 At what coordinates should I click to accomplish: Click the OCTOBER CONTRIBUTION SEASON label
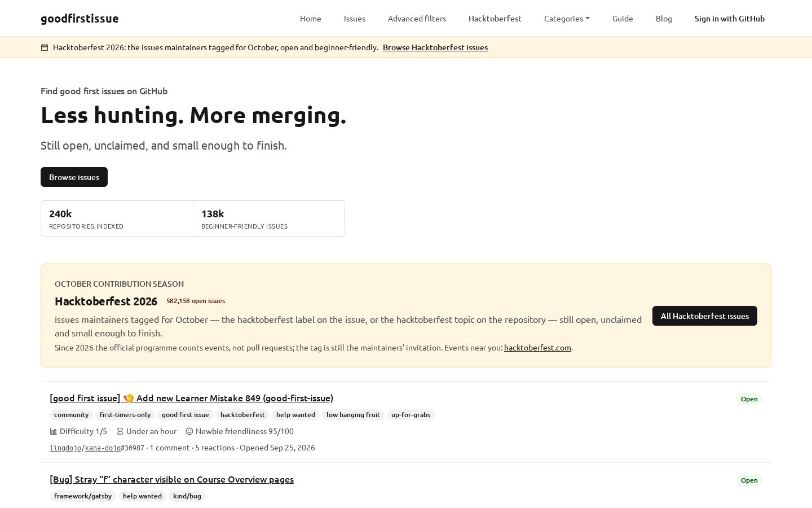coord(119,284)
